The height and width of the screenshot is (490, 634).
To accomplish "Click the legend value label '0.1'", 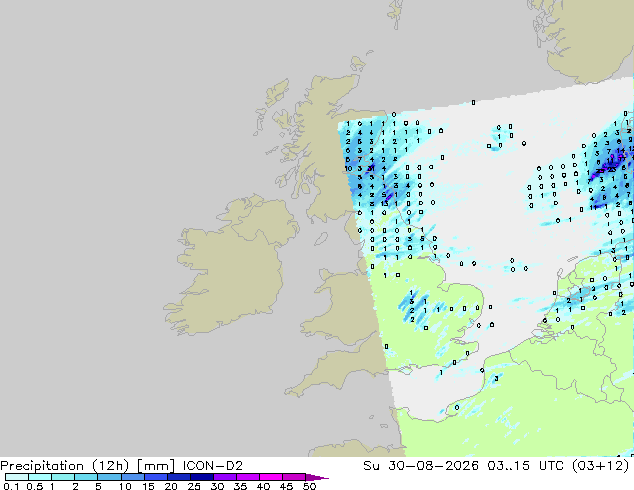I will 11,486.
